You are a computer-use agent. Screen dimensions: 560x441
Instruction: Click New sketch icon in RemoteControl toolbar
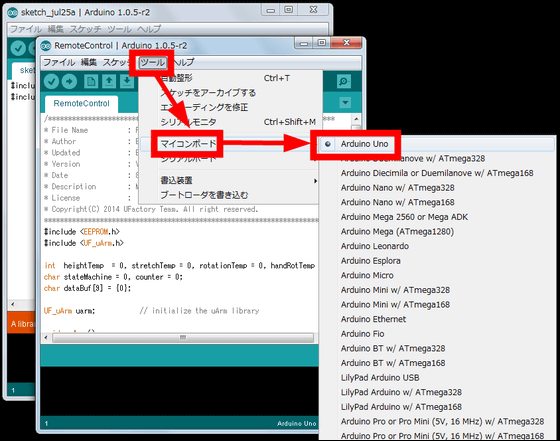(91, 81)
